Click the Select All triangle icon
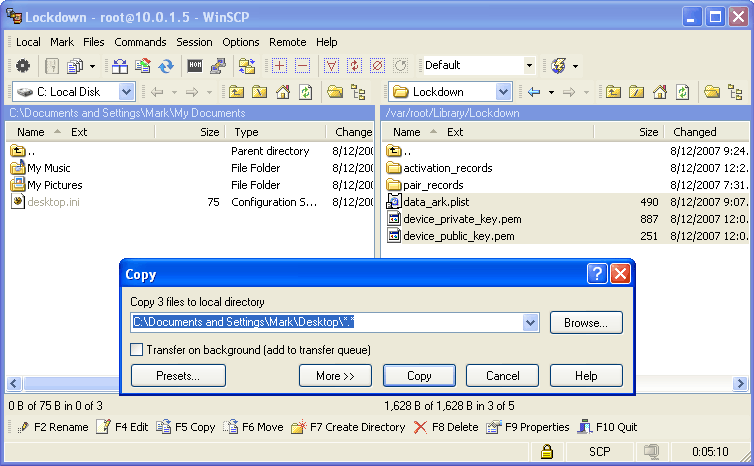Viewport: 754px width, 466px height. 331,65
